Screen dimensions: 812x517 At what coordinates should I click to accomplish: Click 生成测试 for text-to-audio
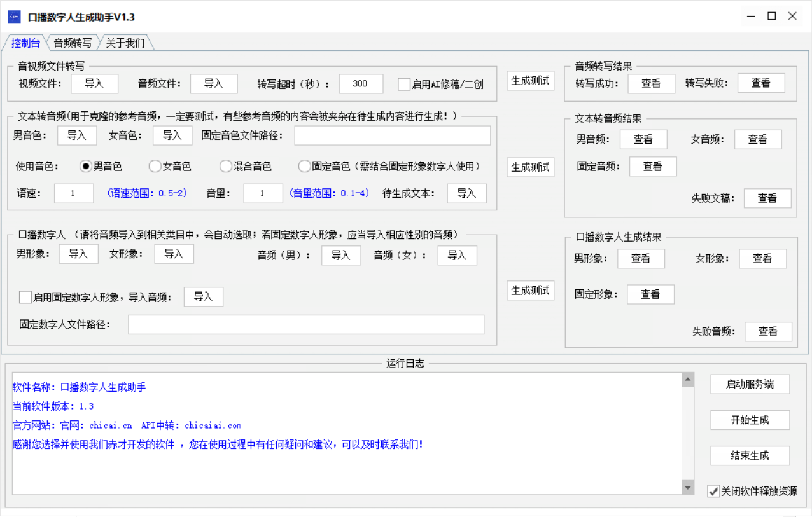coord(531,167)
